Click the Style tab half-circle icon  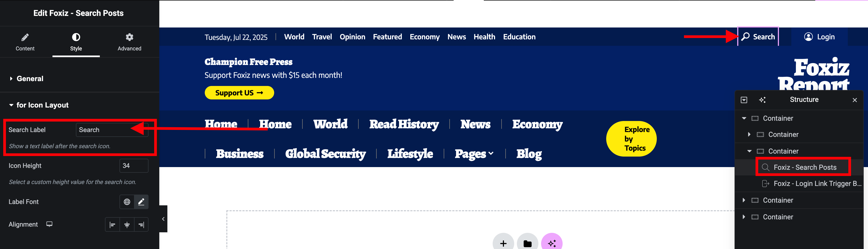coord(76,37)
